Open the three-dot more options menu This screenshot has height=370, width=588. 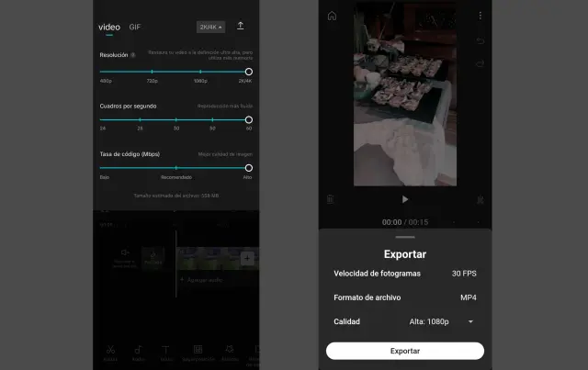coord(480,16)
